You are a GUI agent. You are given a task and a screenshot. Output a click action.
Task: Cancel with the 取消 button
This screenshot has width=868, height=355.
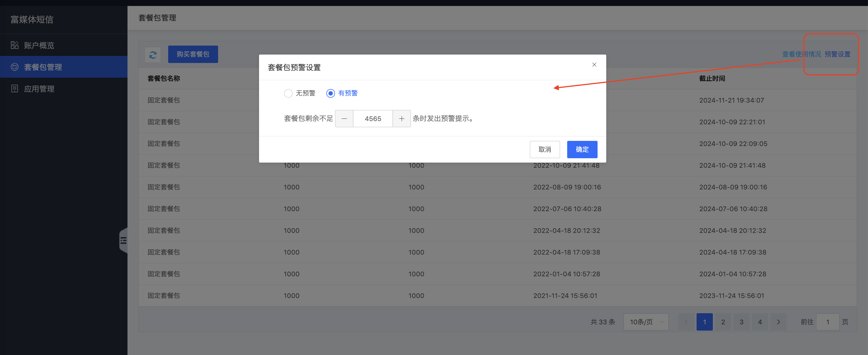544,149
